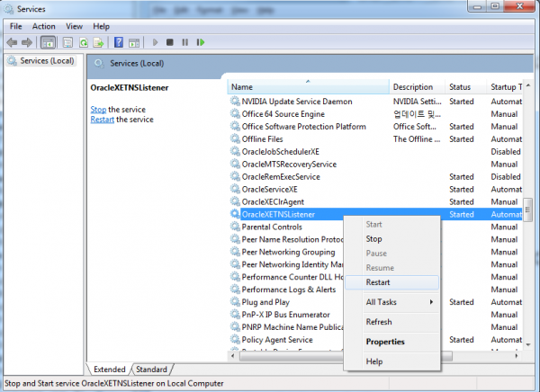Click the Export List toolbar icon
The width and height of the screenshot is (540, 392).
point(97,41)
